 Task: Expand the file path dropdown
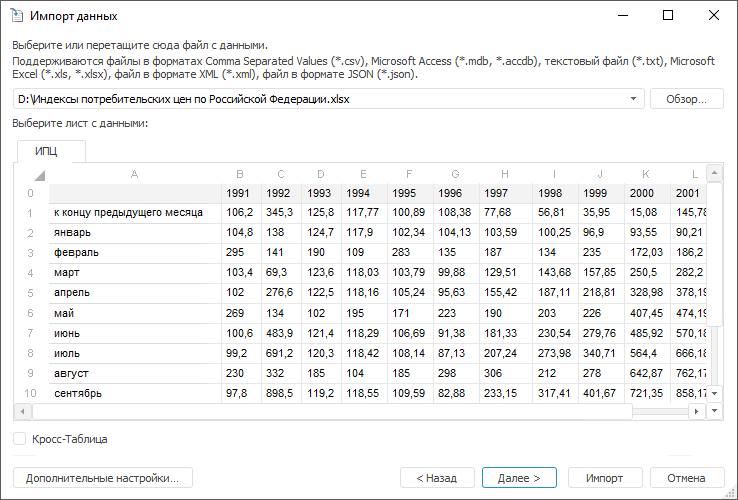click(634, 99)
